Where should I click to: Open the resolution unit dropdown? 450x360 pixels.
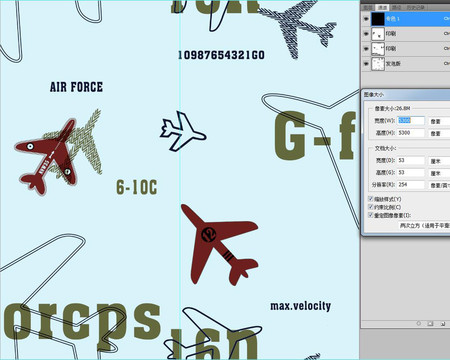point(439,185)
